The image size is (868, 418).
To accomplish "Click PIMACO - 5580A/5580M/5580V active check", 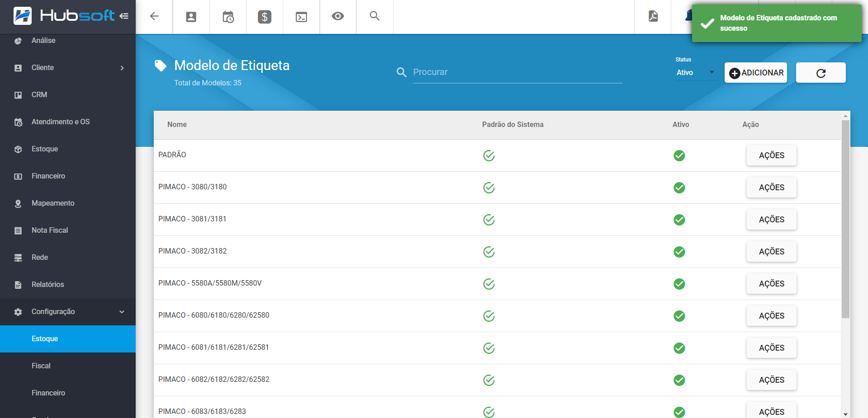I will point(679,284).
